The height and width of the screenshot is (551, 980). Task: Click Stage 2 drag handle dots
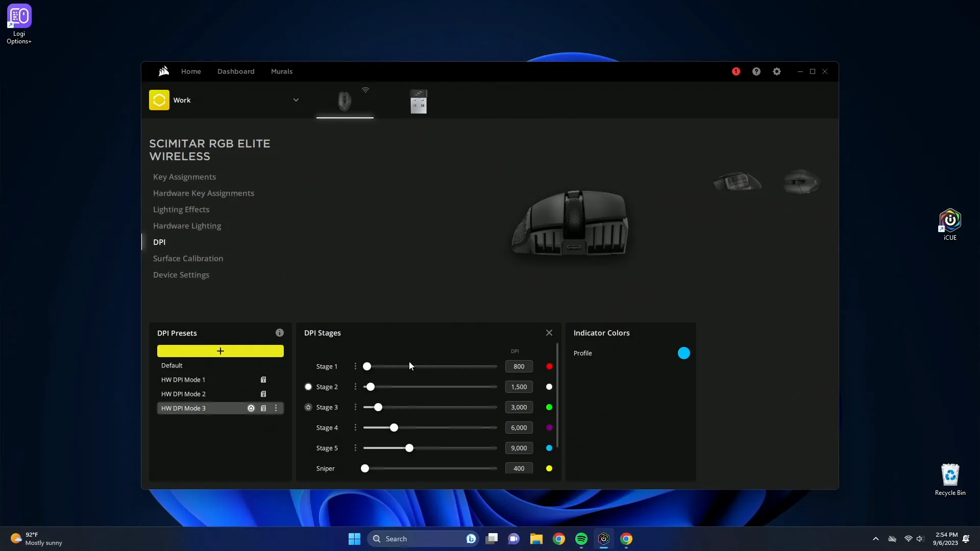tap(355, 387)
